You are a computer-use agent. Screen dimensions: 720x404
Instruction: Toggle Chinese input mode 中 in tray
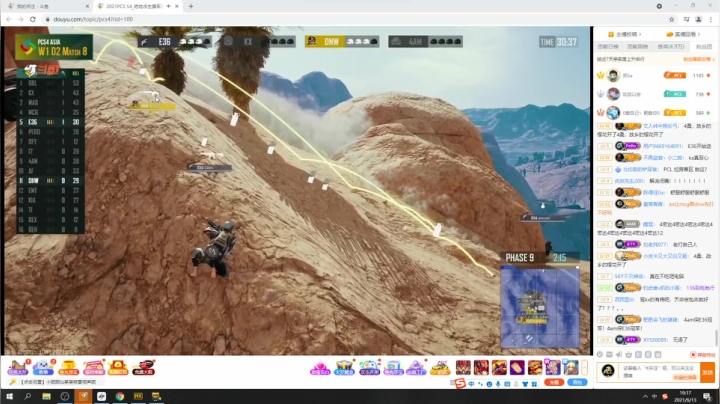654,397
